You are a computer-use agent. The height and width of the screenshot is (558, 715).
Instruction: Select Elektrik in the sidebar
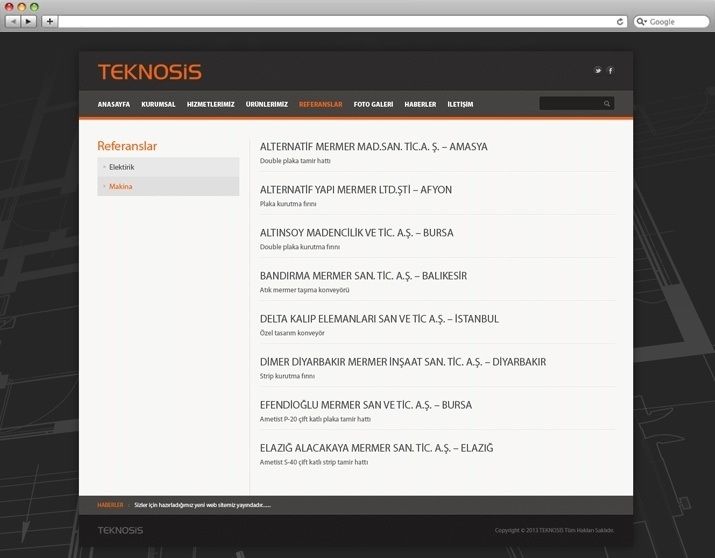click(168, 167)
